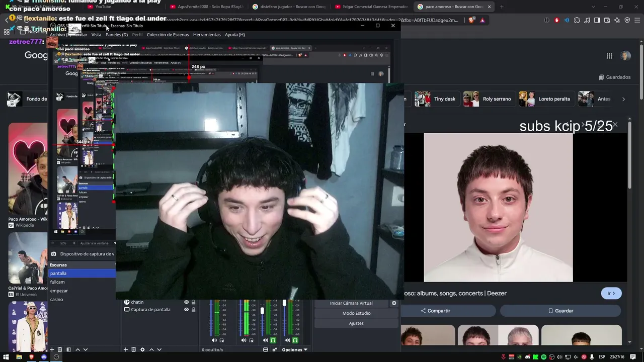Open the Ayuda (H) menu in OBS
644x362 pixels.
[x=235, y=35]
